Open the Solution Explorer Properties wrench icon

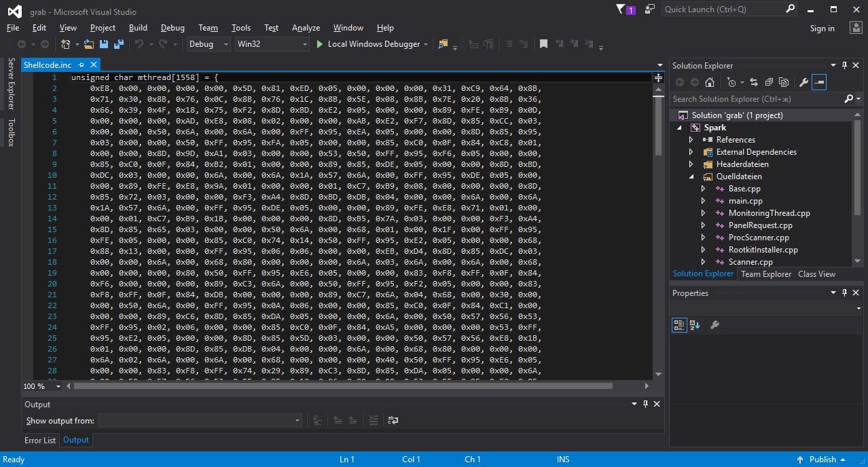click(803, 82)
